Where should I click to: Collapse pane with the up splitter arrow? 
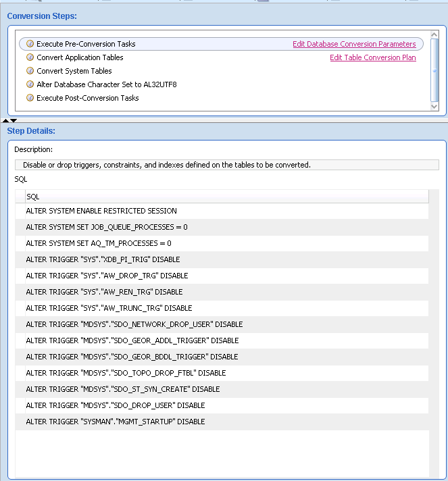[x=5, y=120]
